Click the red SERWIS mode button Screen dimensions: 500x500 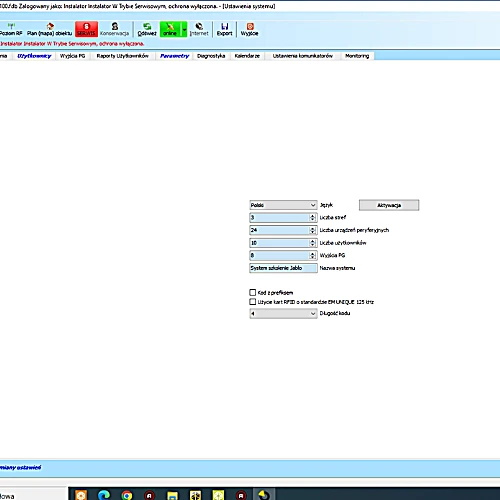point(86,29)
